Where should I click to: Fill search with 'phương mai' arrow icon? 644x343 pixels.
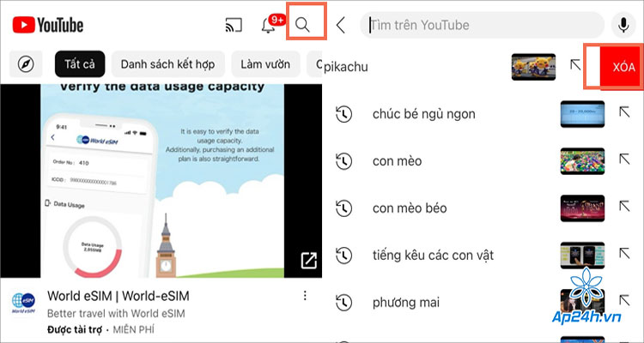click(x=624, y=300)
